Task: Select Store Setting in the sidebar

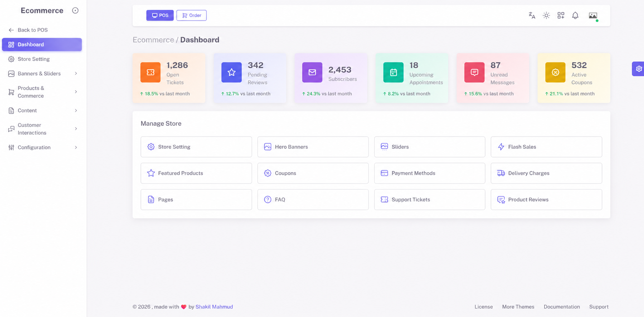Action: 42,59
